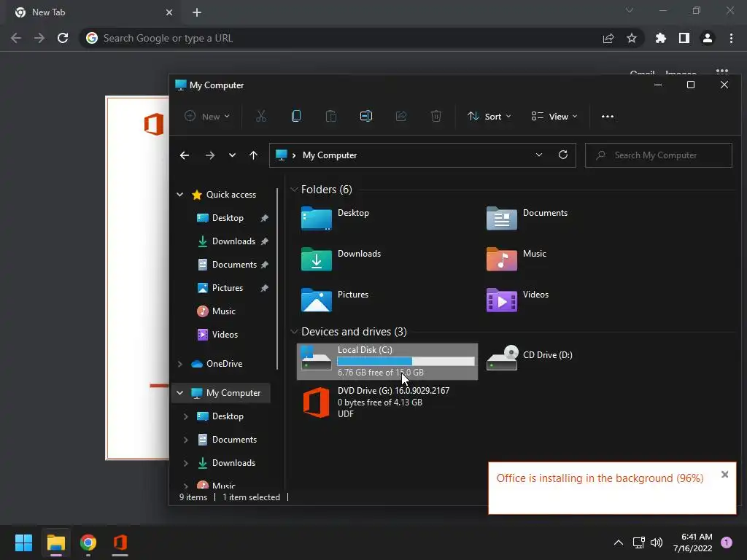Image resolution: width=747 pixels, height=560 pixels.
Task: Dismiss the Office installing notification
Action: coord(724,474)
